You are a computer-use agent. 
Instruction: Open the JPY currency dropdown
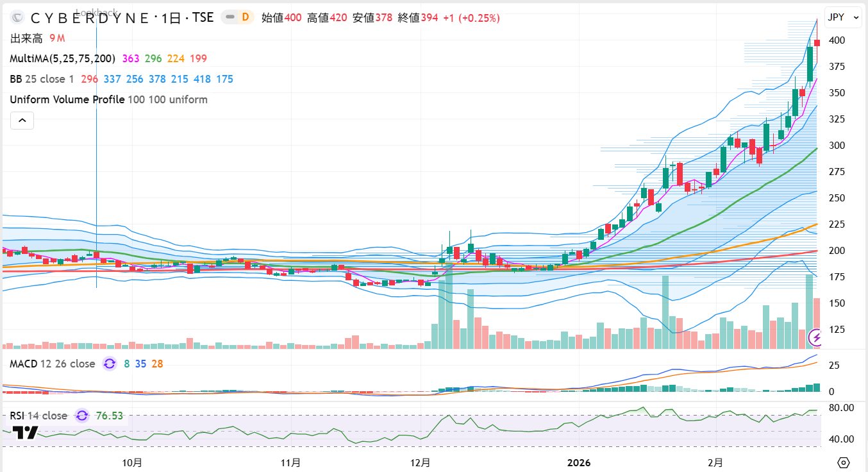[x=843, y=18]
